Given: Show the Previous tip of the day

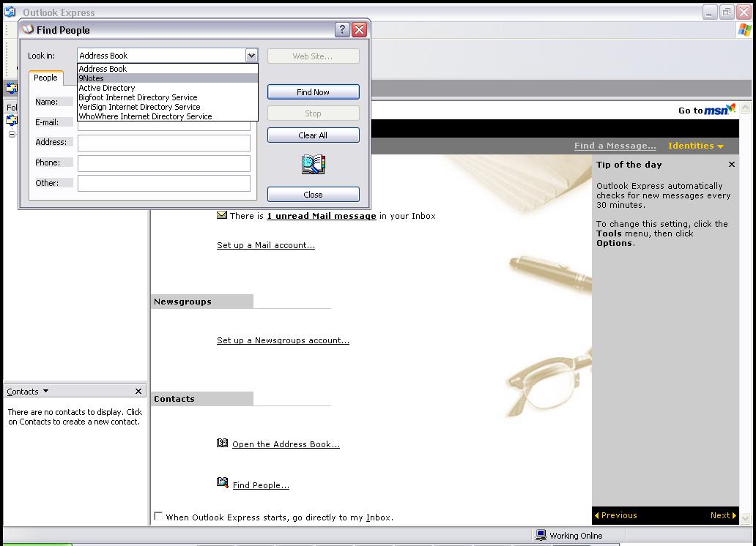Looking at the screenshot, I should [615, 515].
